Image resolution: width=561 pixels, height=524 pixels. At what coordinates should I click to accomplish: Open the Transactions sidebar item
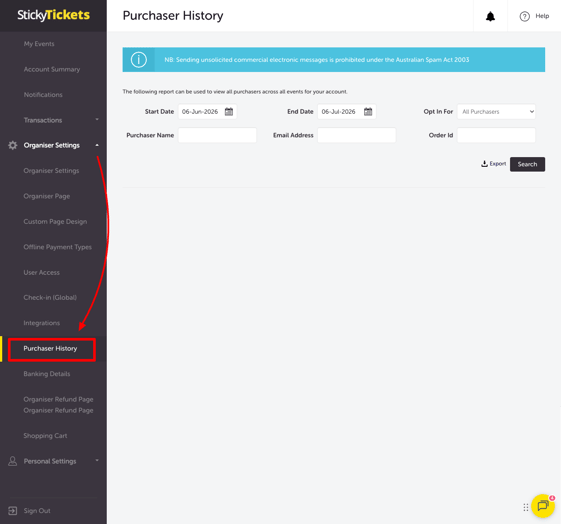pyautogui.click(x=43, y=120)
